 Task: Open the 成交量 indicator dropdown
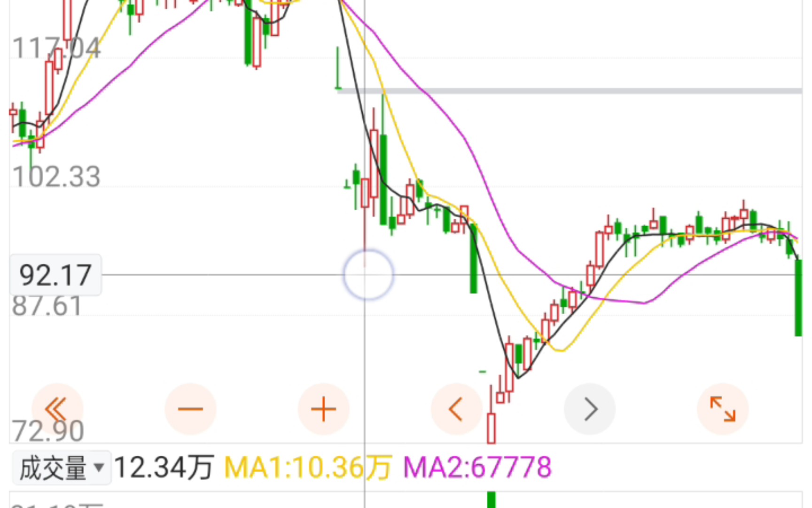pos(62,468)
